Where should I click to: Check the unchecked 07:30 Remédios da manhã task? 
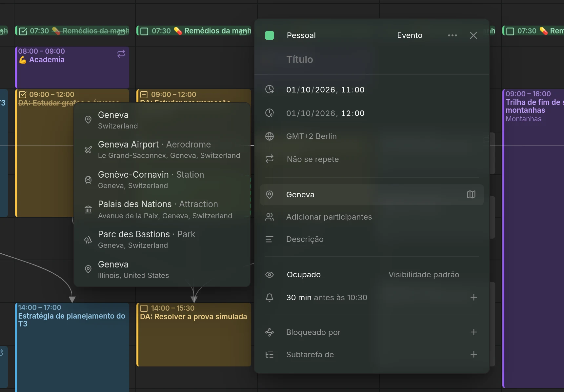point(144,31)
